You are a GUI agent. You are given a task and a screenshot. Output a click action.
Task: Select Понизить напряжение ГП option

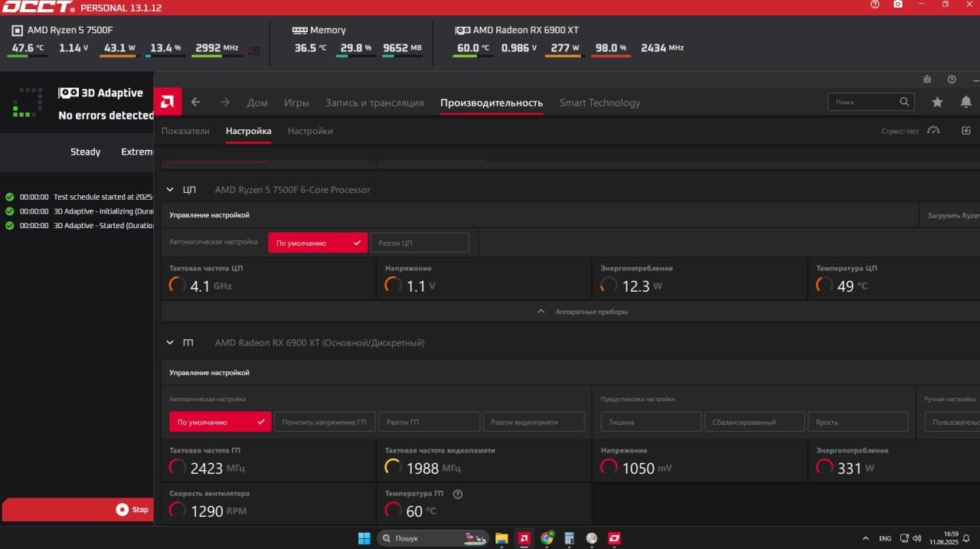[325, 422]
